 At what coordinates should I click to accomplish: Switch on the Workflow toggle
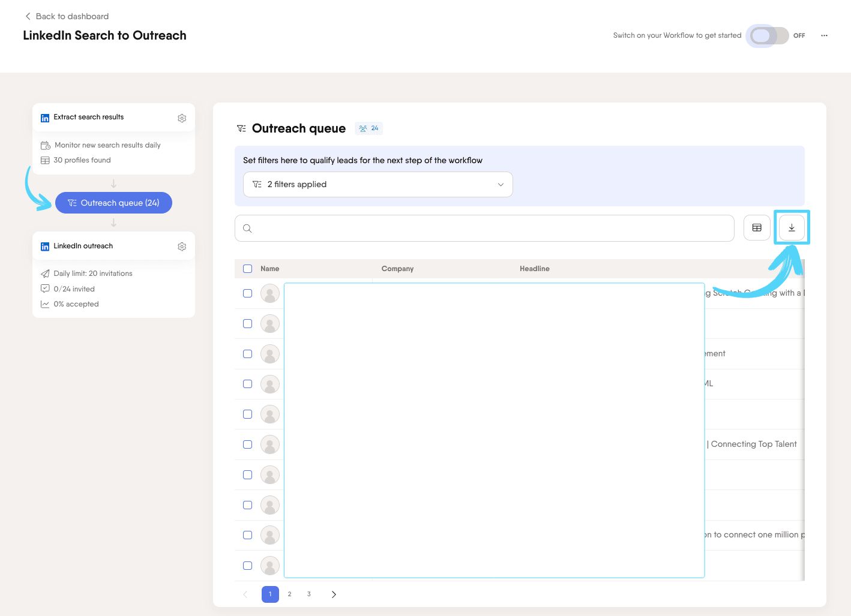[x=769, y=35]
